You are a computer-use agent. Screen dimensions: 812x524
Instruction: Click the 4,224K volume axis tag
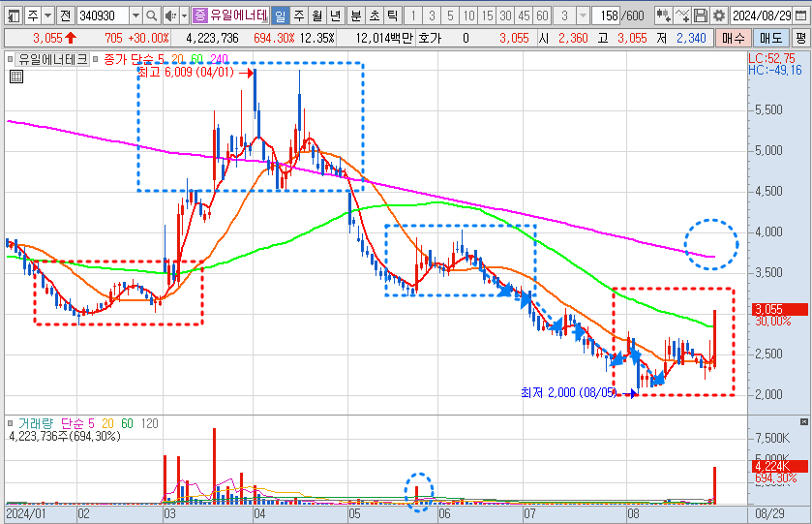779,466
